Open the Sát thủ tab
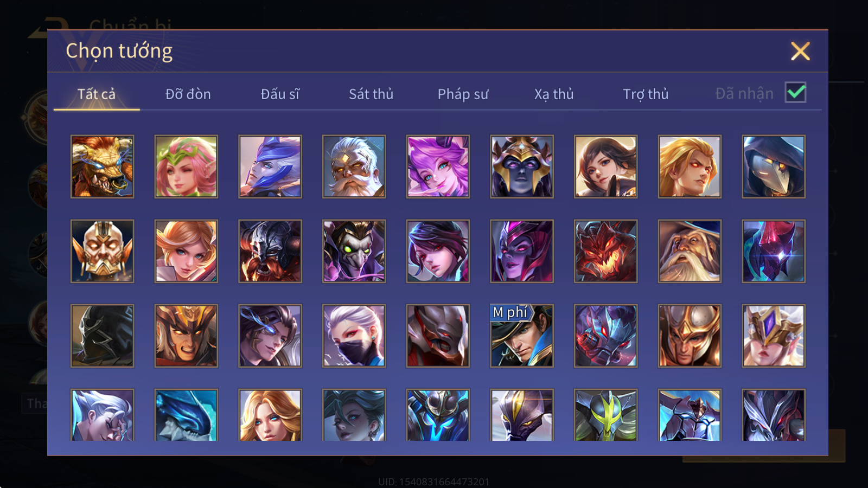This screenshot has width=868, height=488. point(371,94)
